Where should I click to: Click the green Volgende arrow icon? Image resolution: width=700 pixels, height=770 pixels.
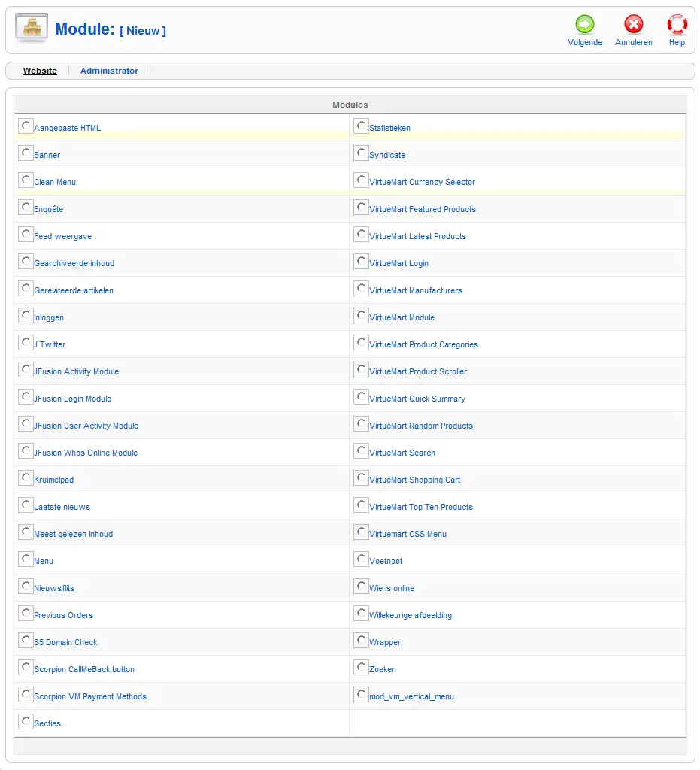coord(584,26)
